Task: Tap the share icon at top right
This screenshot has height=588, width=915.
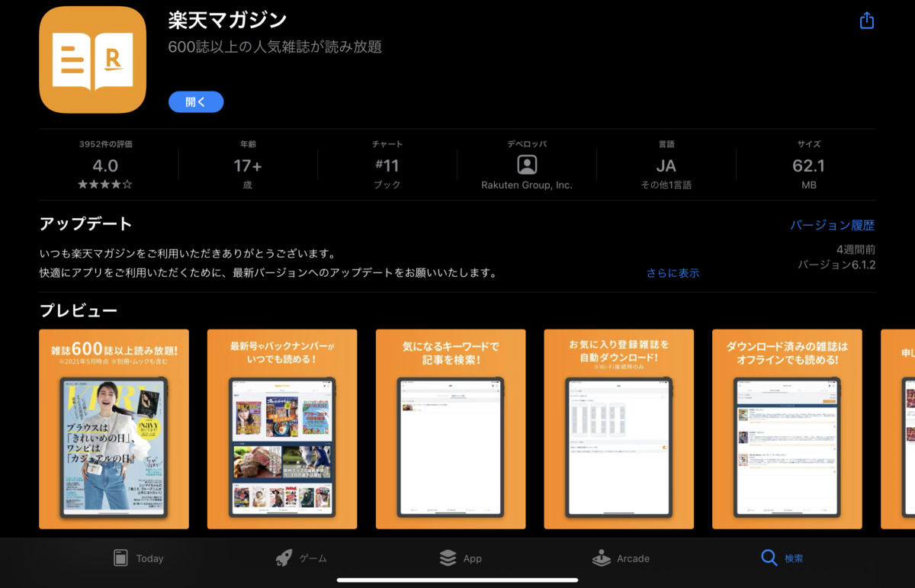Action: pos(866,21)
